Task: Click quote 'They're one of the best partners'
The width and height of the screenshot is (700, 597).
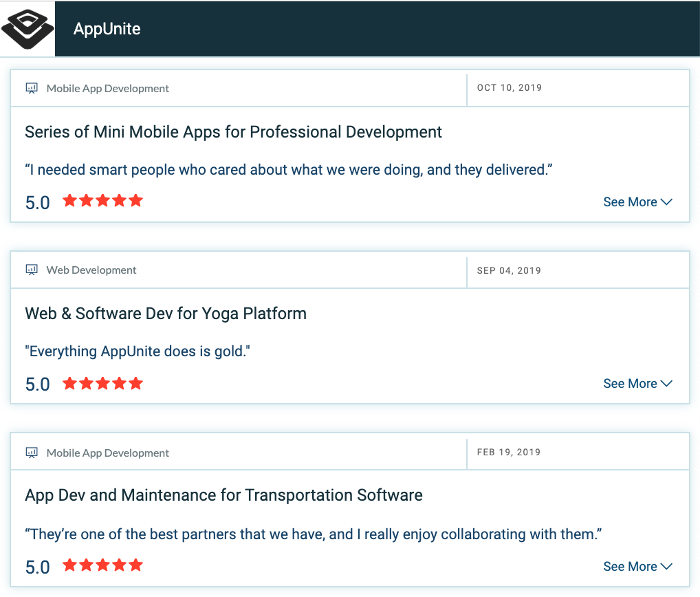Action: pos(314,534)
